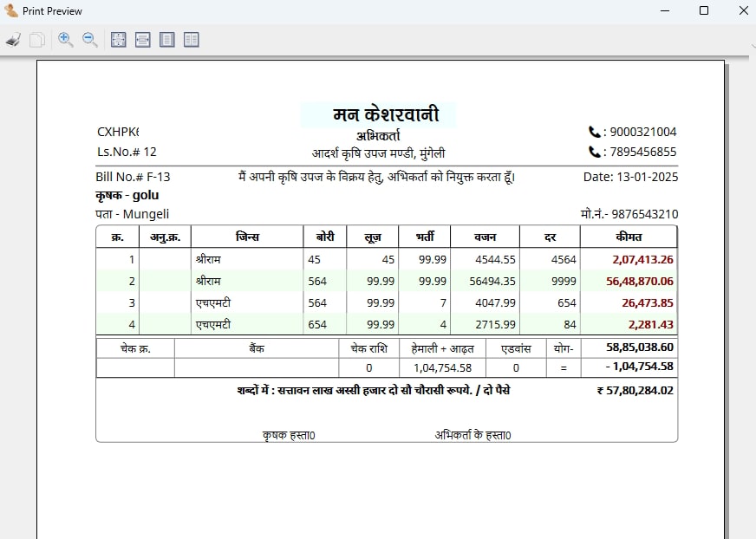Click deduction '- 1,04,754.58'

coord(640,367)
